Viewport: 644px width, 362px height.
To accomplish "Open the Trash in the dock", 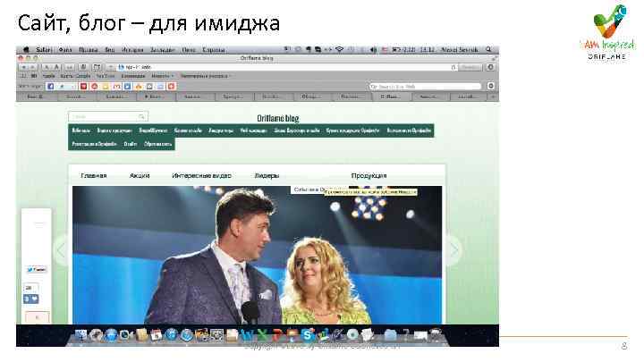I will pos(436,335).
